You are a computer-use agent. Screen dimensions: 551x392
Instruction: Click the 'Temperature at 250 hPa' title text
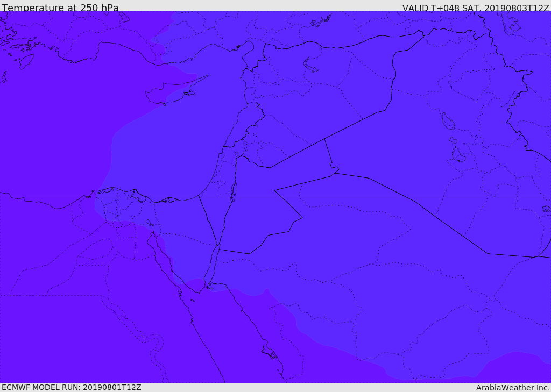[x=60, y=8]
